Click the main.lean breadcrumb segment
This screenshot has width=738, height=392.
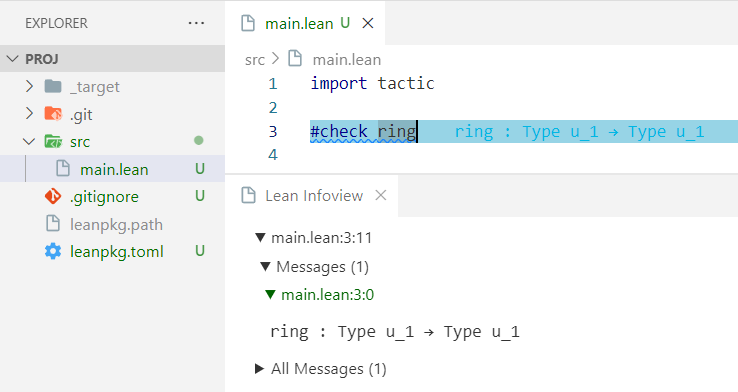tap(346, 60)
